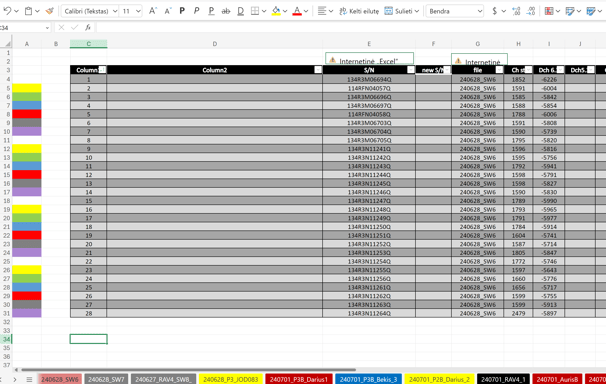Image resolution: width=606 pixels, height=384 pixels.
Task: Open the all sheets list icon
Action: point(29,379)
